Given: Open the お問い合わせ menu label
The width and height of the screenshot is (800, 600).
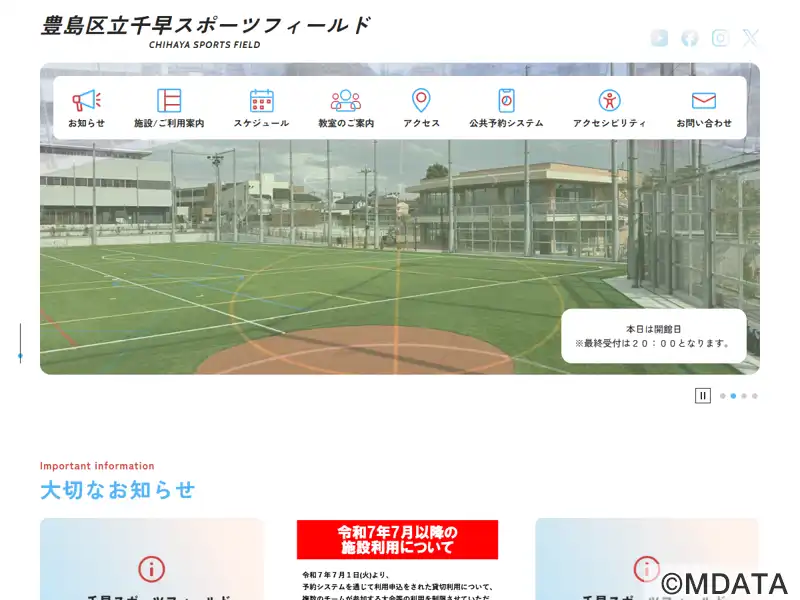Looking at the screenshot, I should point(704,123).
